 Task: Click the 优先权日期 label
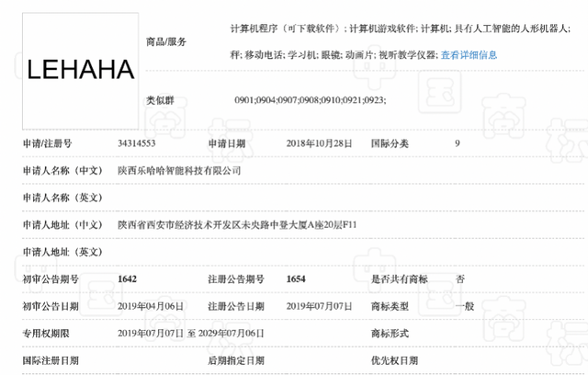click(x=394, y=360)
